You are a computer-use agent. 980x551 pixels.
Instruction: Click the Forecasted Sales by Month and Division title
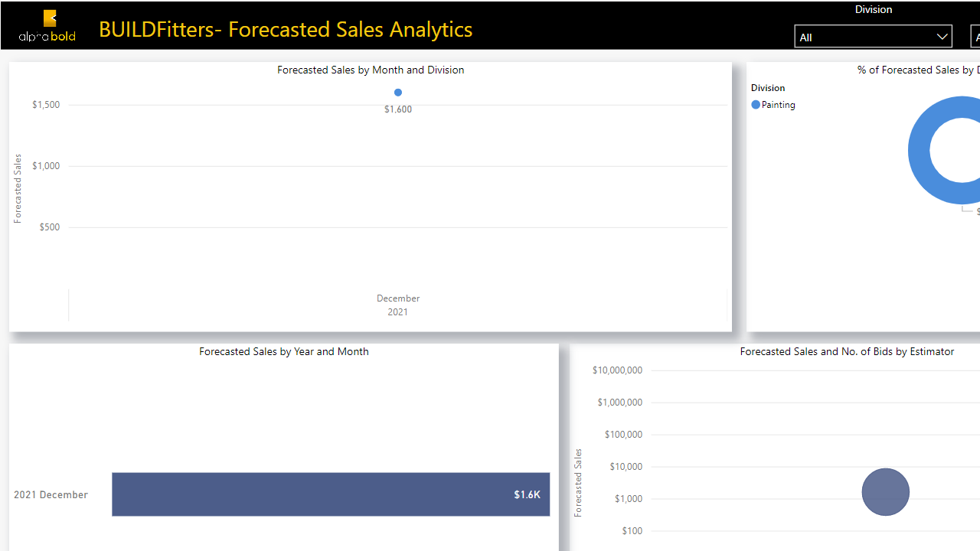point(371,70)
